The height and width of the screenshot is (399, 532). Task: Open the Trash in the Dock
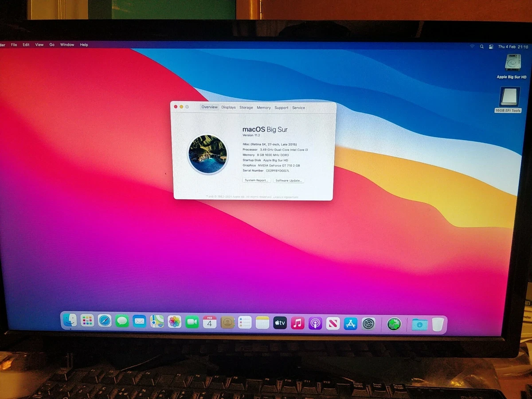pyautogui.click(x=438, y=325)
